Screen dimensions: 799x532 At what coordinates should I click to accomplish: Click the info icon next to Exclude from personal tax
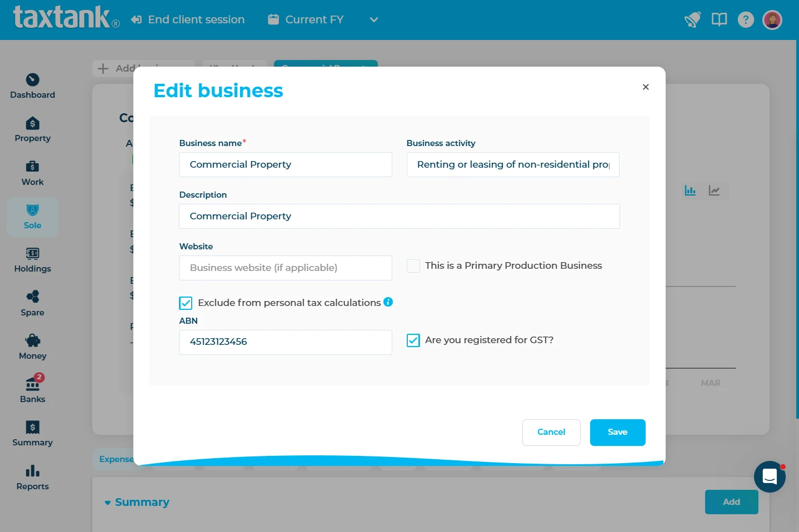(388, 302)
